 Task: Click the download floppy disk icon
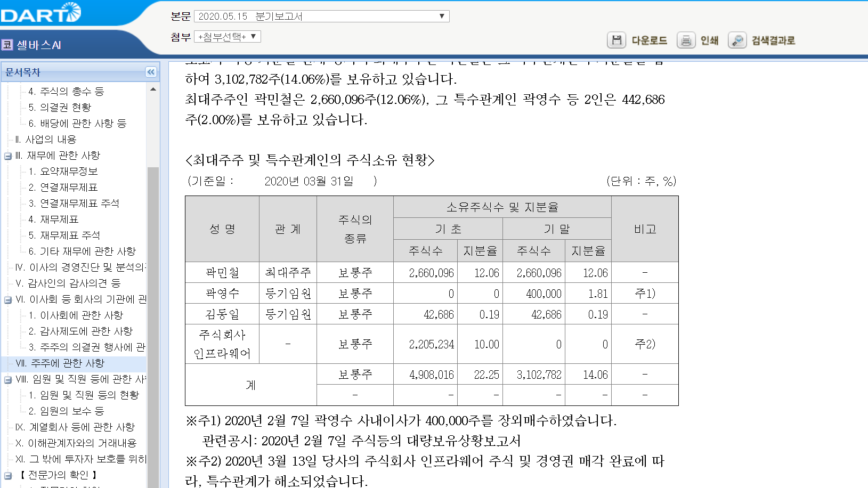[x=616, y=40]
